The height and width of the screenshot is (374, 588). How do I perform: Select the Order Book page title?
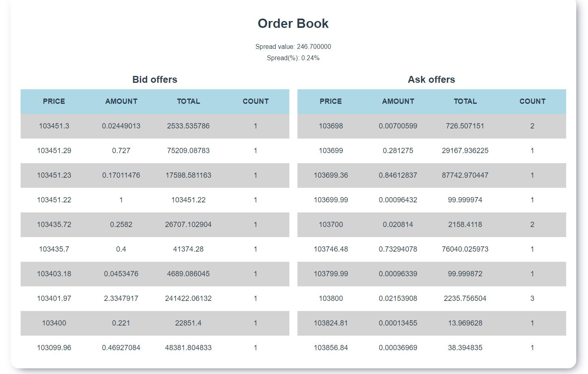pyautogui.click(x=293, y=23)
